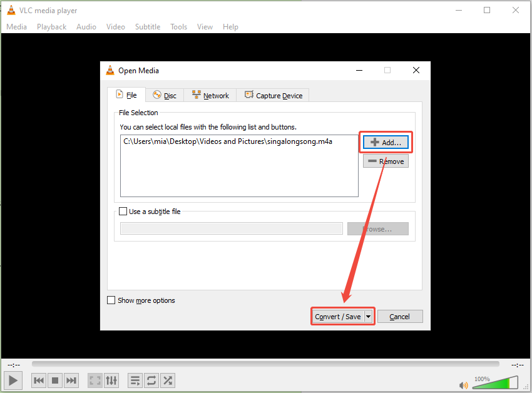Screen dimensions: 532x393
Task: Open the Help menu
Action: pos(230,27)
